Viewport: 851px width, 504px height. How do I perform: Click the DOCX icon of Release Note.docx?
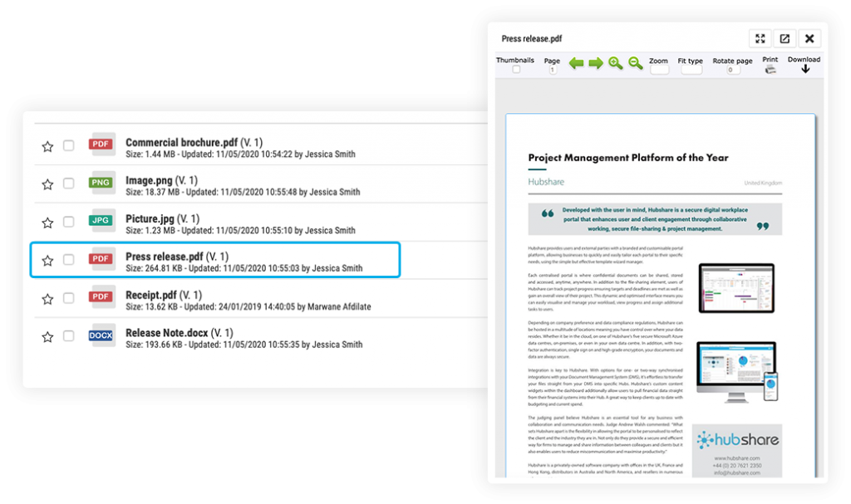tap(101, 335)
